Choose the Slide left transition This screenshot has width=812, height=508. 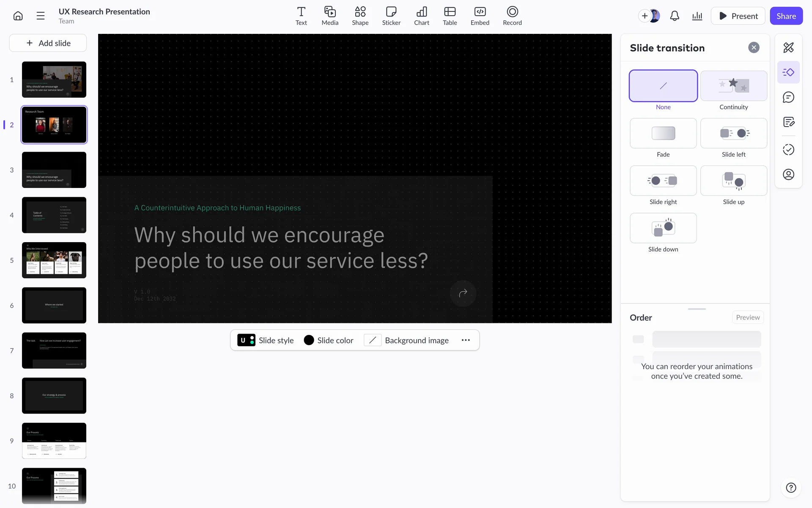(x=733, y=133)
